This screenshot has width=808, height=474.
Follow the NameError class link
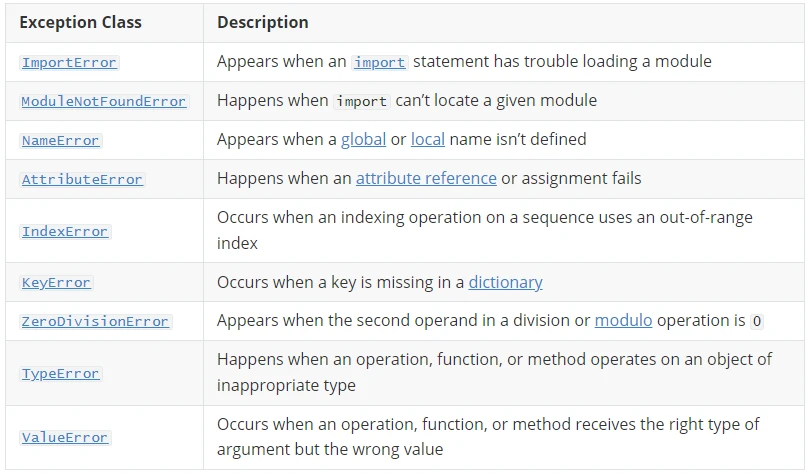point(61,140)
